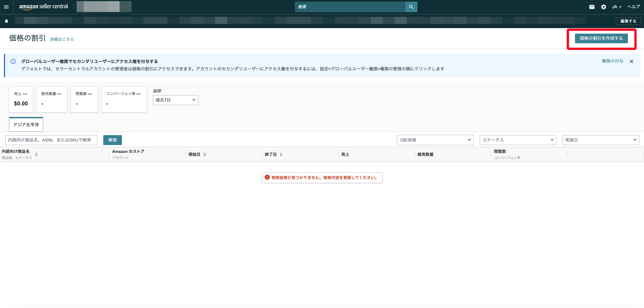Click 価格の割引を作成する button

click(601, 38)
